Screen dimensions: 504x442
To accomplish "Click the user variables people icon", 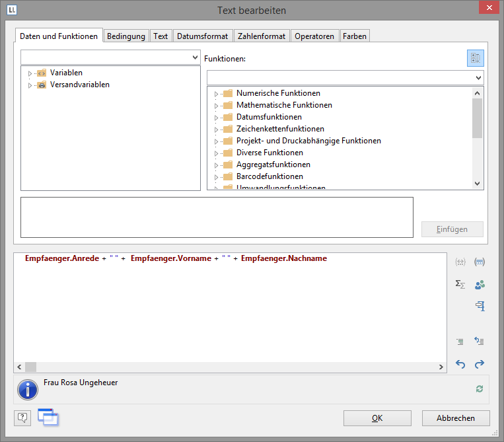I will (480, 284).
